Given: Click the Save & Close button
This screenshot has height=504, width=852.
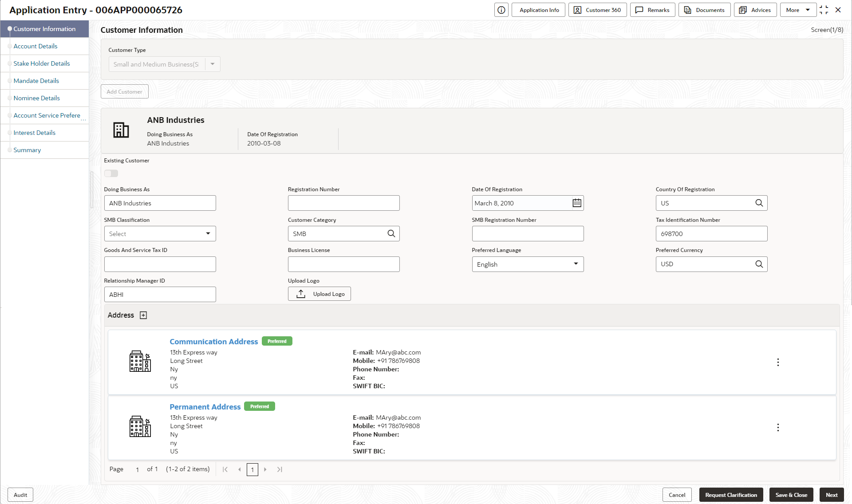Looking at the screenshot, I should [791, 495].
